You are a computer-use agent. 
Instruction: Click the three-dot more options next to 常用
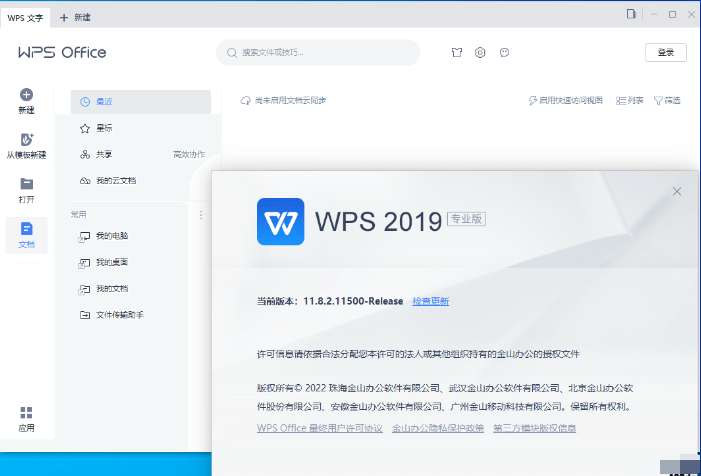coord(201,215)
